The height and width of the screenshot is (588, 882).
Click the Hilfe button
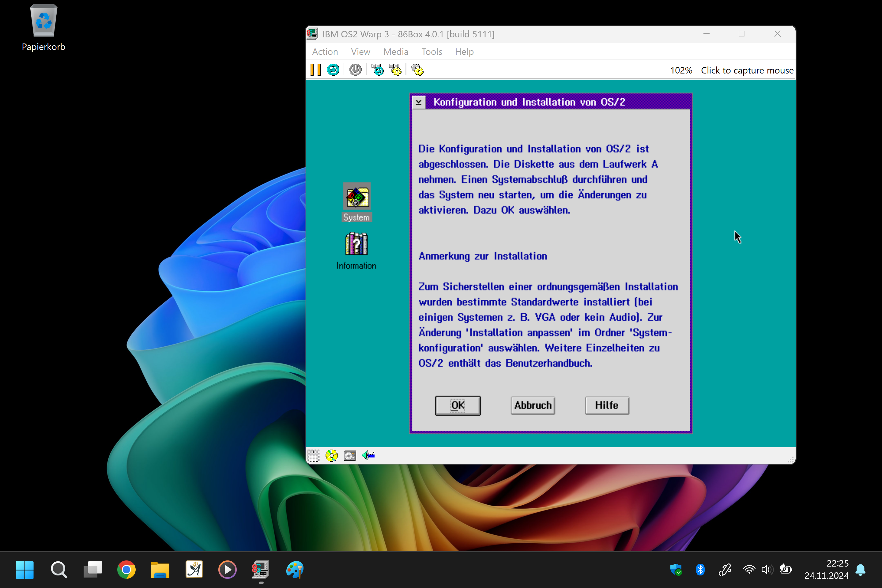tap(607, 405)
